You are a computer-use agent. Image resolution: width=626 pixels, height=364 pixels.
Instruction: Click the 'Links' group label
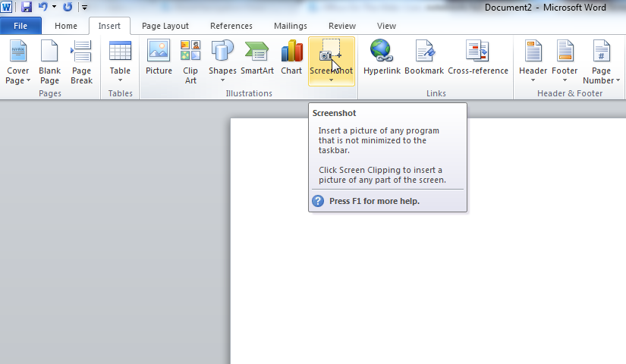click(x=436, y=93)
